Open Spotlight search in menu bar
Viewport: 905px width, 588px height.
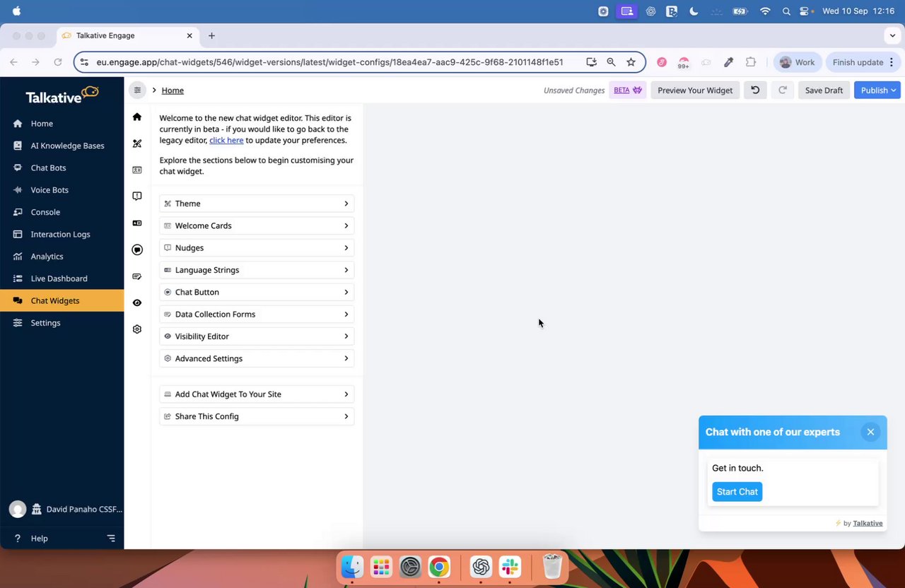pos(786,11)
